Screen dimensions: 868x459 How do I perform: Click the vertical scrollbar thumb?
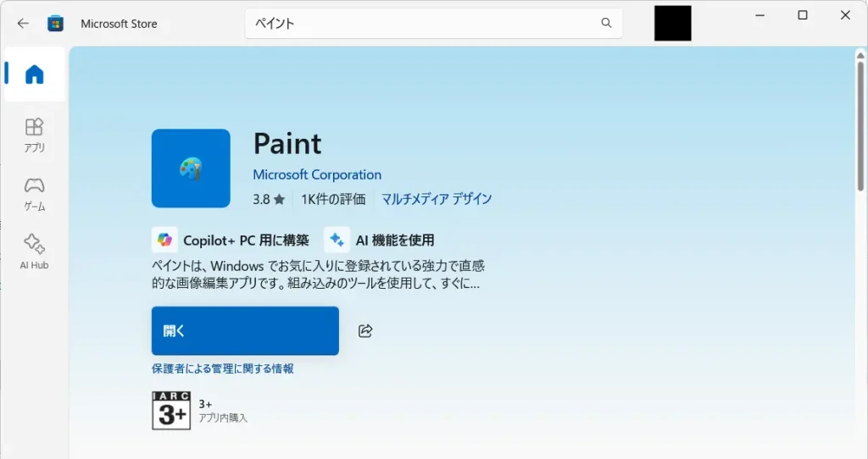pos(861,126)
